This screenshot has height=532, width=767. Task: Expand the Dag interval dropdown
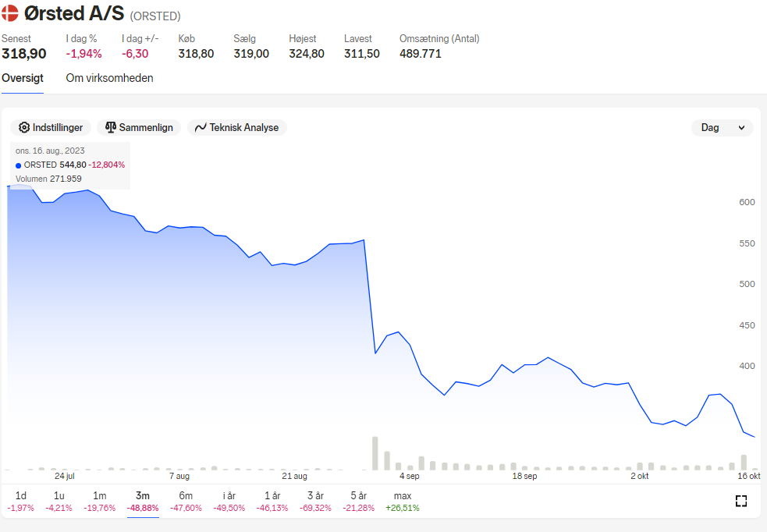[722, 128]
